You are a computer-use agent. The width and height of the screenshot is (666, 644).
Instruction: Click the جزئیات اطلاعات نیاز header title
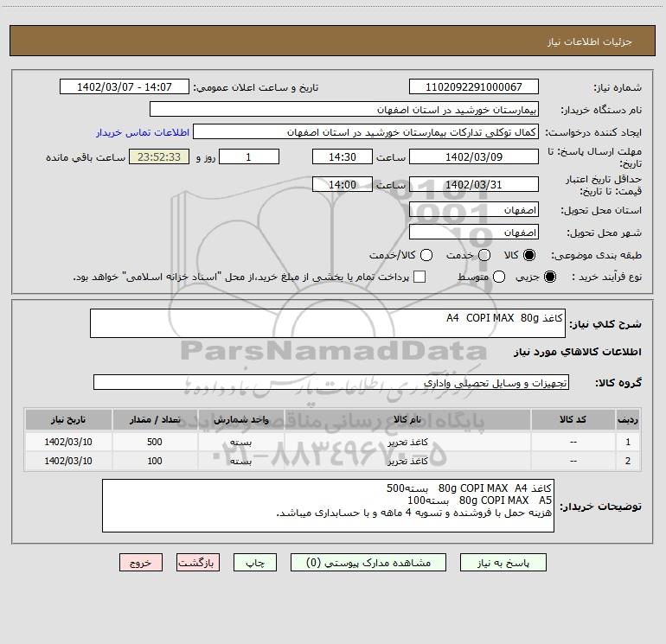click(590, 41)
